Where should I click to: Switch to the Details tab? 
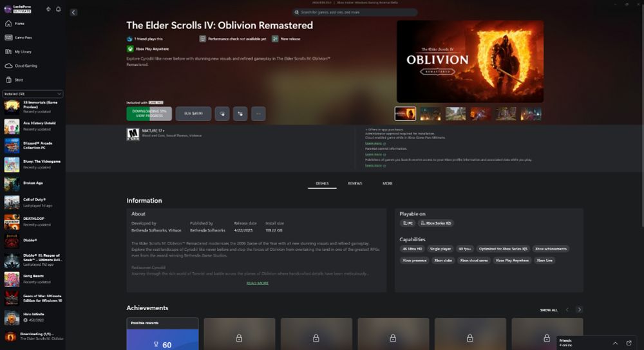click(322, 183)
